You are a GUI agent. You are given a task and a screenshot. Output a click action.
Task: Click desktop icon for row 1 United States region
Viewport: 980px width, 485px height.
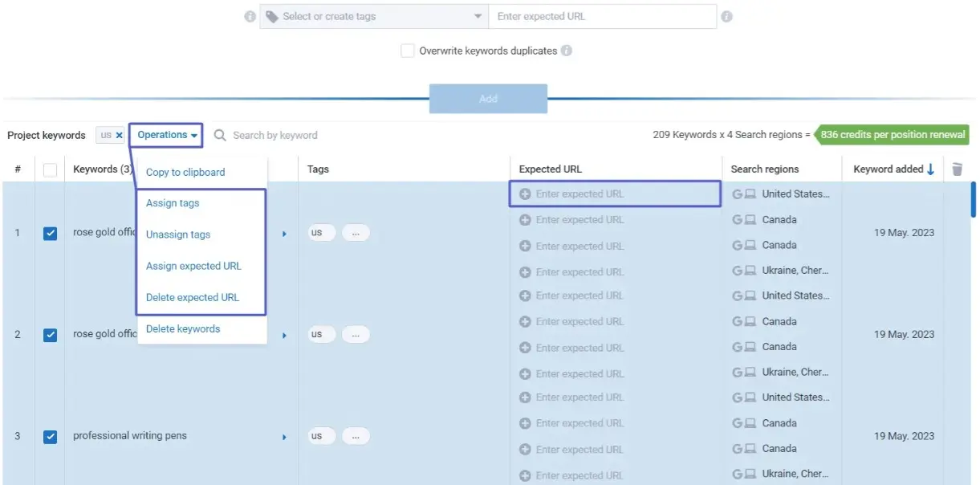(750, 194)
